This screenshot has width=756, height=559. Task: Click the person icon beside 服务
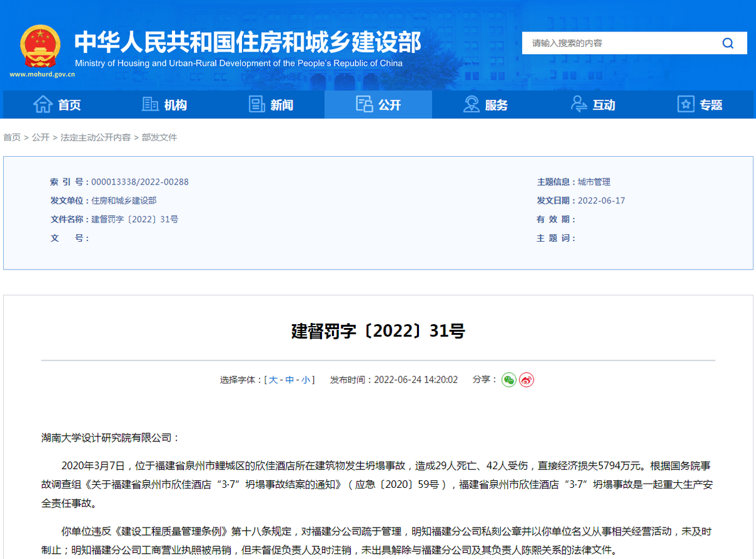click(x=471, y=104)
